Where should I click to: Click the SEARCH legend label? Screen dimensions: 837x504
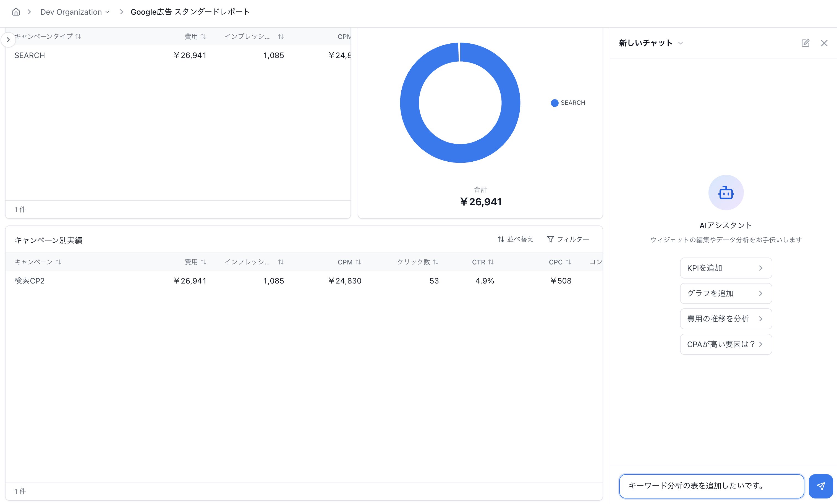[x=573, y=103]
